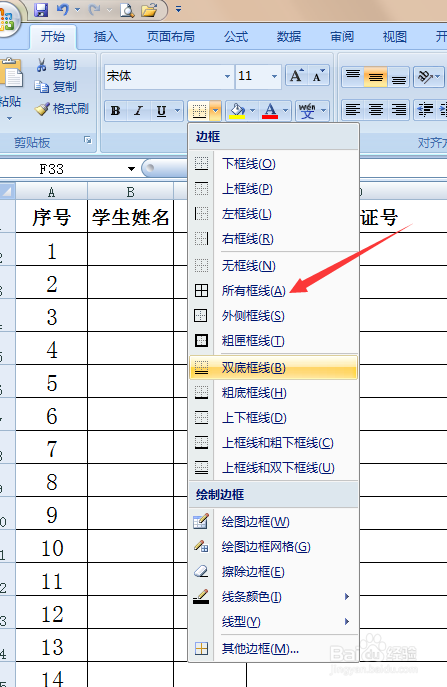
Task: Choose 粗底框线(H) thick bottom border
Action: [x=273, y=392]
